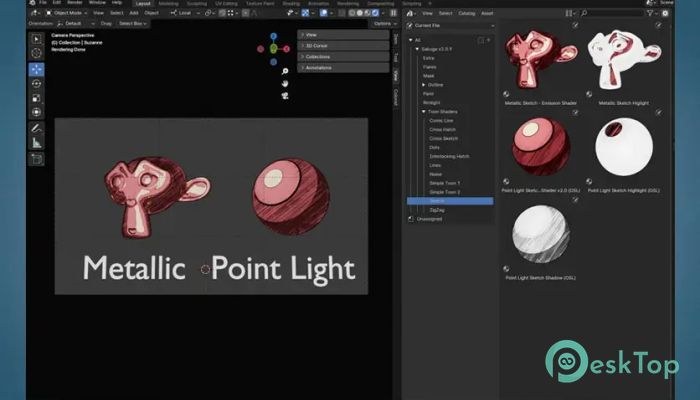
Task: Open the asset browser editor type menu
Action: pyautogui.click(x=411, y=13)
